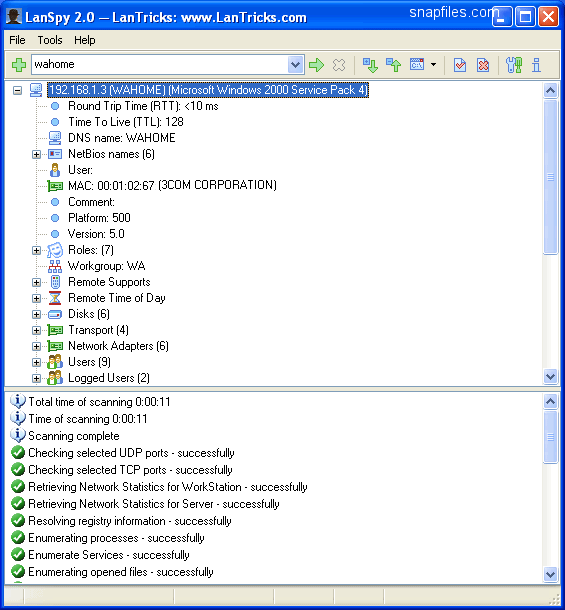Click log panel scrollbar up arrow

[551, 401]
